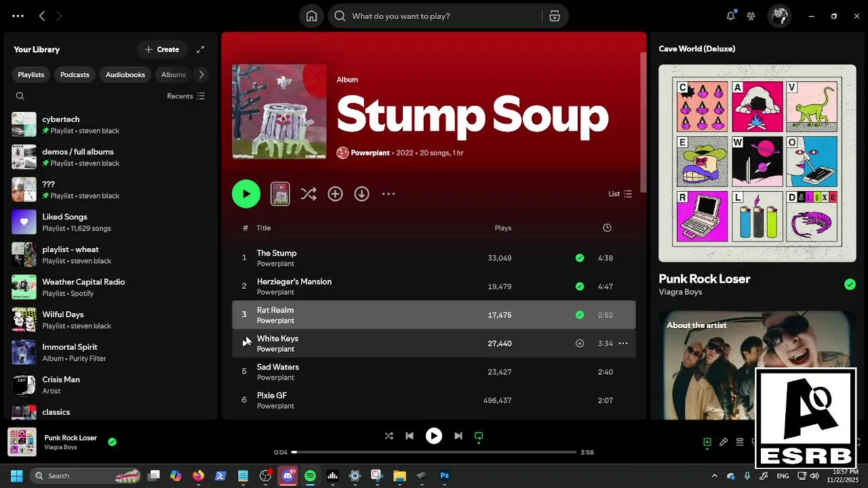Open the user profile avatar menu
Image resolution: width=868 pixels, height=488 pixels.
tap(779, 16)
